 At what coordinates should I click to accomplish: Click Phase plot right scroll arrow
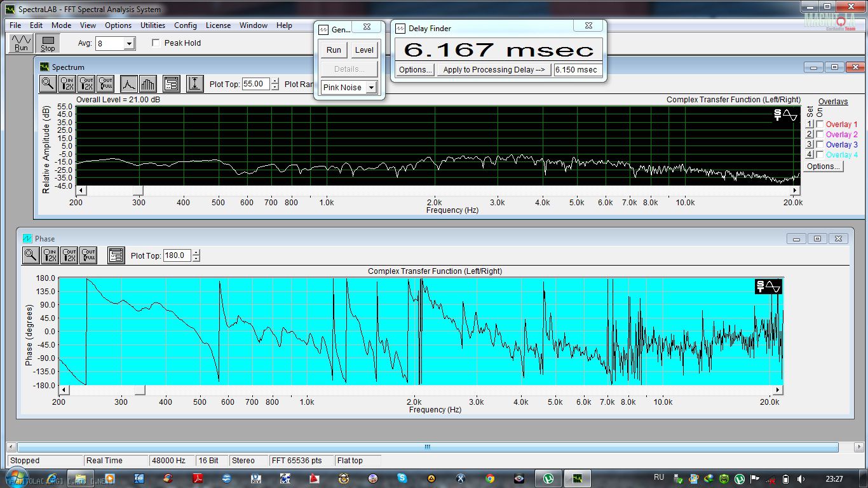click(778, 390)
